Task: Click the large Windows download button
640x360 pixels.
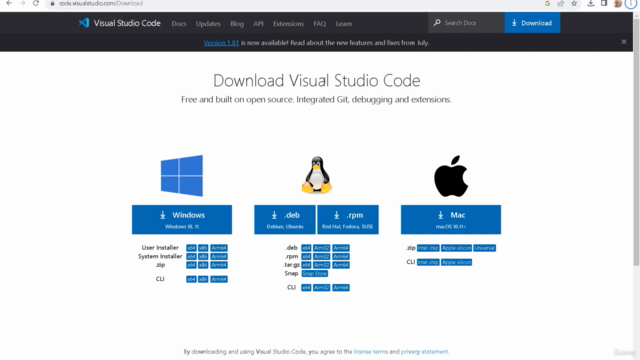Action: coord(182,220)
